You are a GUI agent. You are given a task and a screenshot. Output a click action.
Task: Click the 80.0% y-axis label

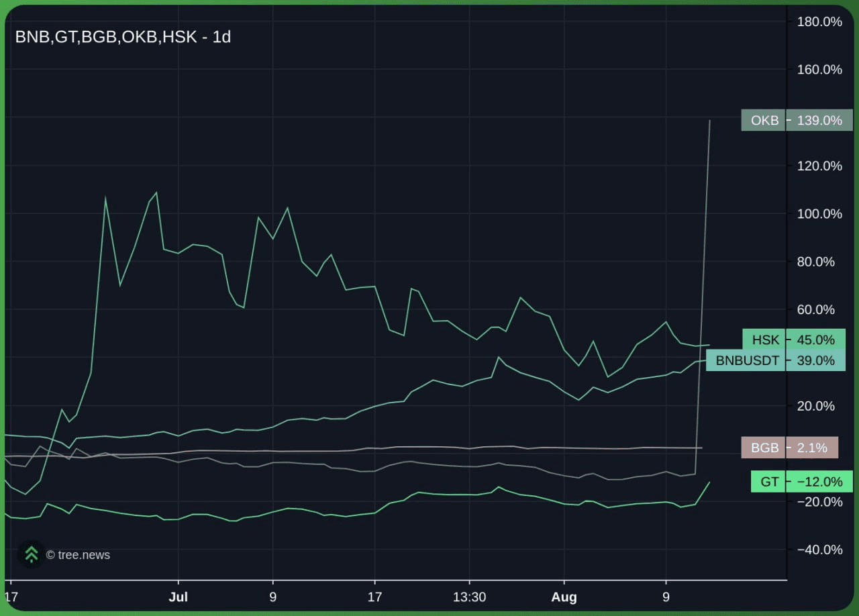click(816, 262)
